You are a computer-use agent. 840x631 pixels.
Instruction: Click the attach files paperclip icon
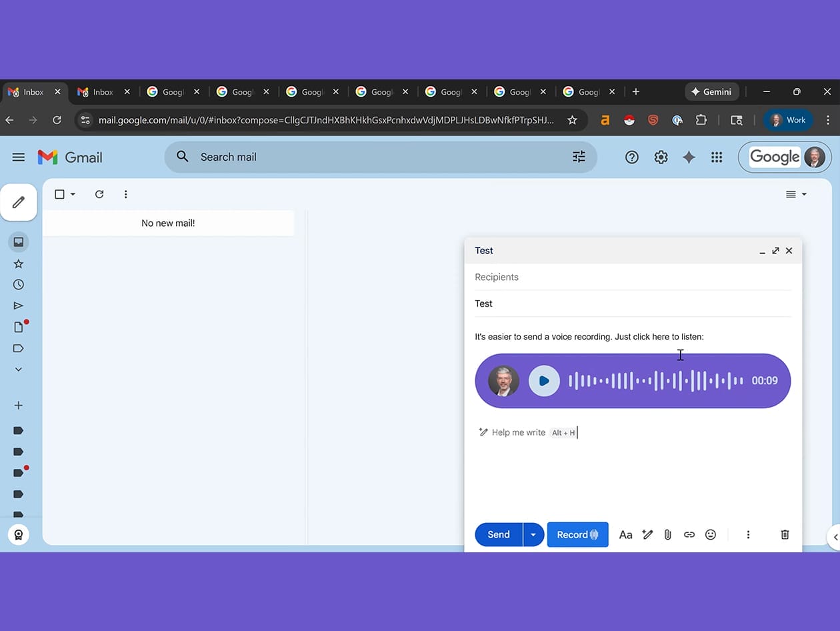pos(667,534)
